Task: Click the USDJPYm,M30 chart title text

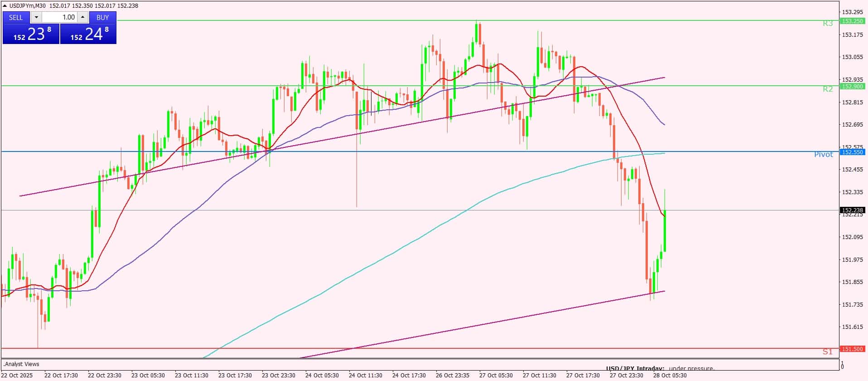Action: point(28,6)
